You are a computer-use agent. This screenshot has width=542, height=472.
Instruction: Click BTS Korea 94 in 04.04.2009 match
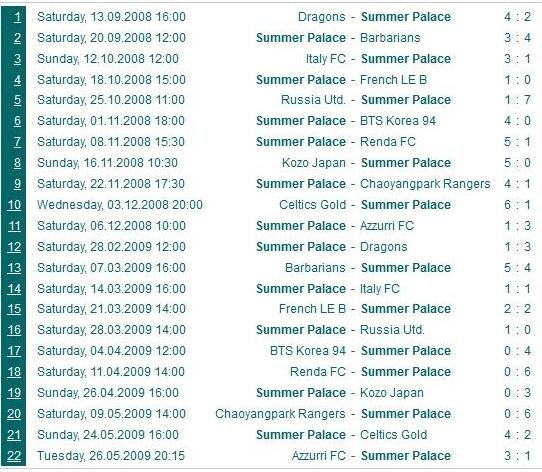pos(308,351)
